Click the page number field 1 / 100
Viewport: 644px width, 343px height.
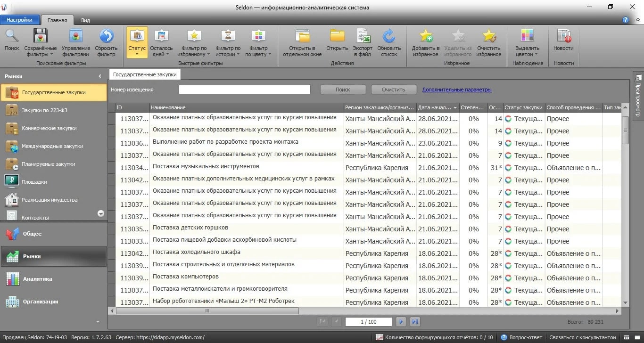coord(369,322)
